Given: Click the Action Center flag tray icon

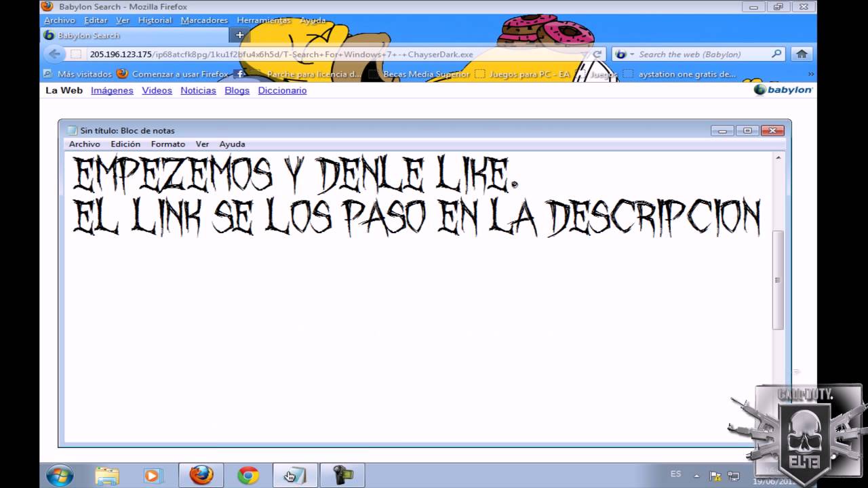Looking at the screenshot, I should [714, 476].
